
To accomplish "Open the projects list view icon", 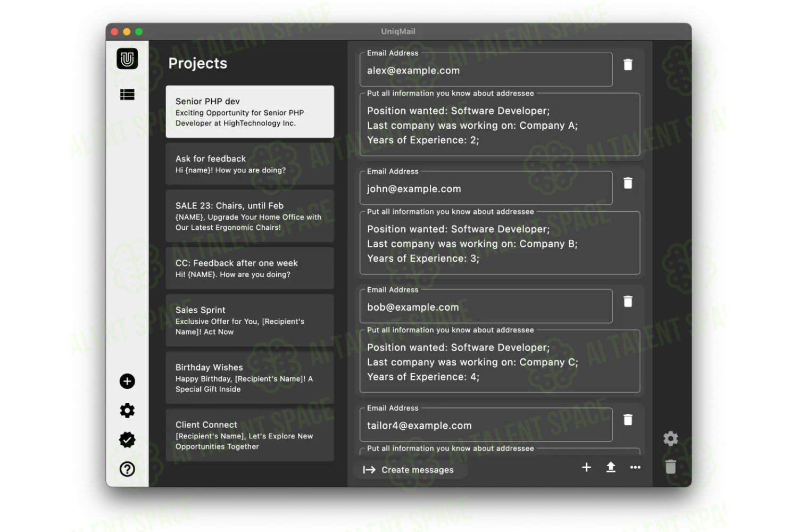I will [x=127, y=95].
